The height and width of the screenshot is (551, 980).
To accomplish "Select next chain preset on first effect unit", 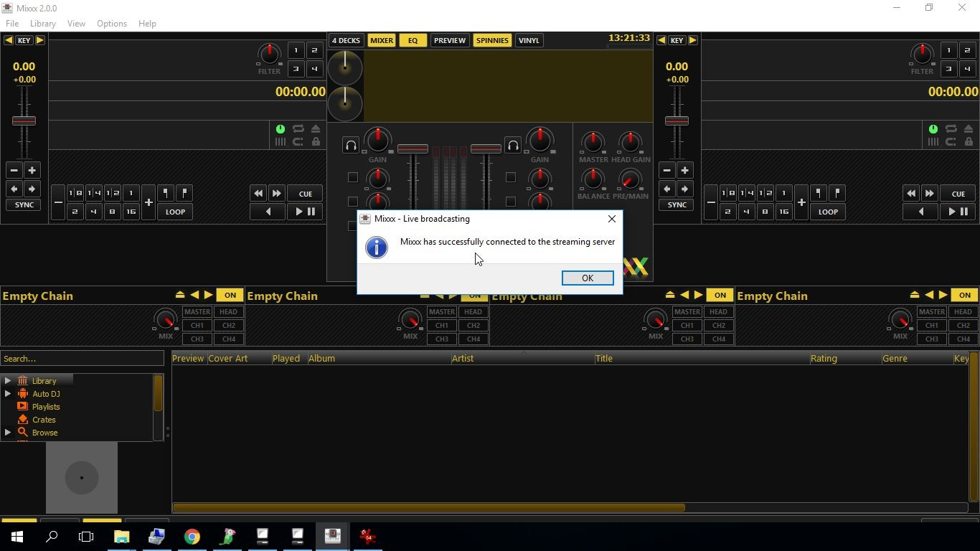I will (208, 295).
